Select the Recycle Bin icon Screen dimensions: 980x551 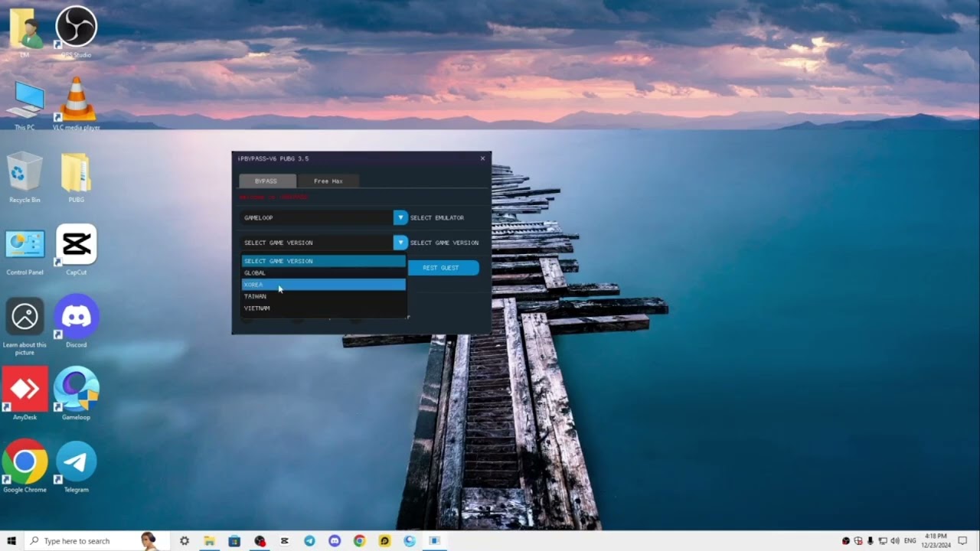point(24,177)
